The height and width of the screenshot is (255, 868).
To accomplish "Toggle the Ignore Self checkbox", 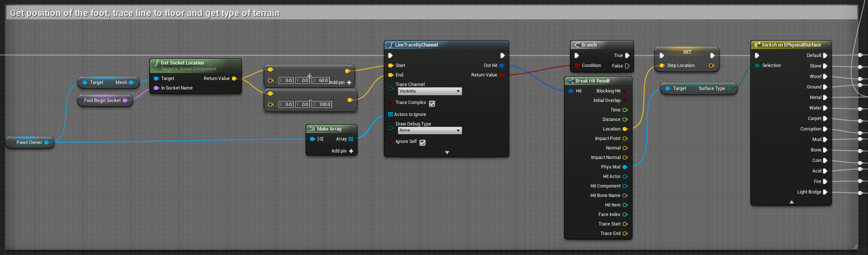I will [422, 142].
